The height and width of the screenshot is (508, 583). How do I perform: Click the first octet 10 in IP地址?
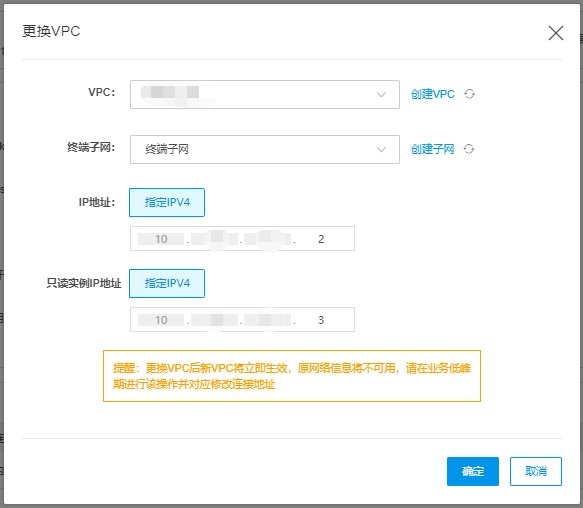pos(161,239)
